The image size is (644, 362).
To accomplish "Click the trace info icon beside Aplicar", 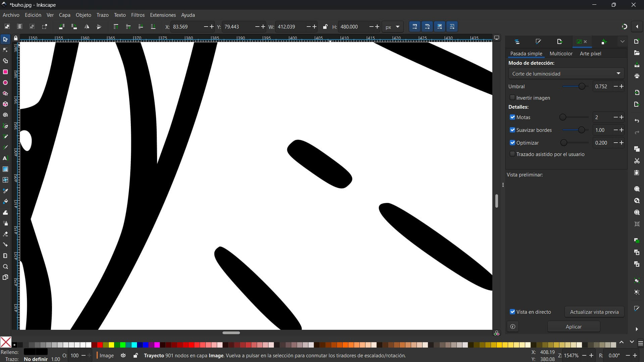I will click(x=513, y=326).
